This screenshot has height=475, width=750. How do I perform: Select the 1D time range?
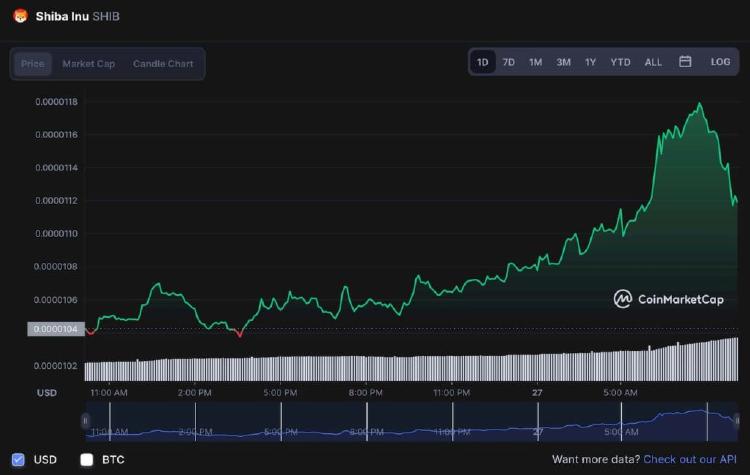pos(483,62)
